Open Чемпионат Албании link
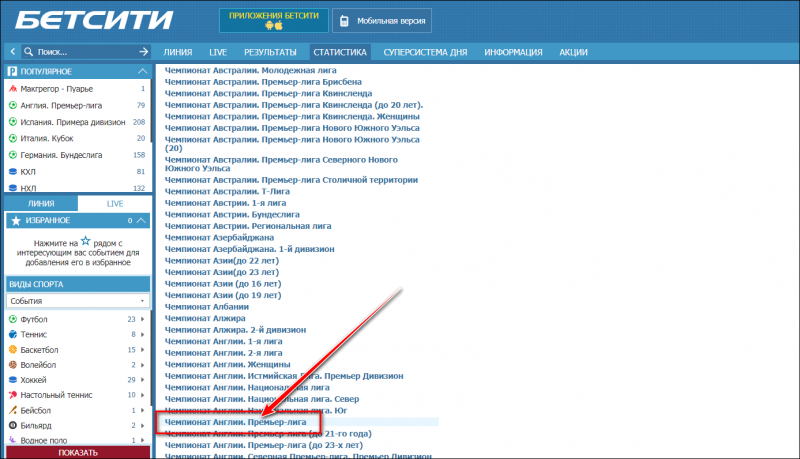This screenshot has height=459, width=800. coord(207,307)
